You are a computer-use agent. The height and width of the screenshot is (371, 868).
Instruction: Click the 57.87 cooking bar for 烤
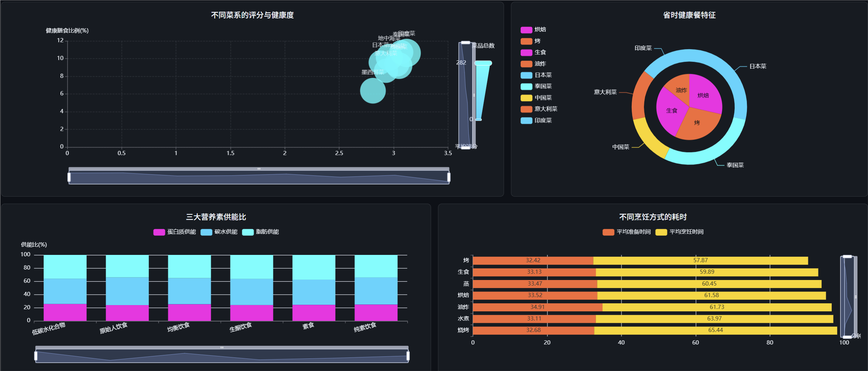tap(700, 260)
